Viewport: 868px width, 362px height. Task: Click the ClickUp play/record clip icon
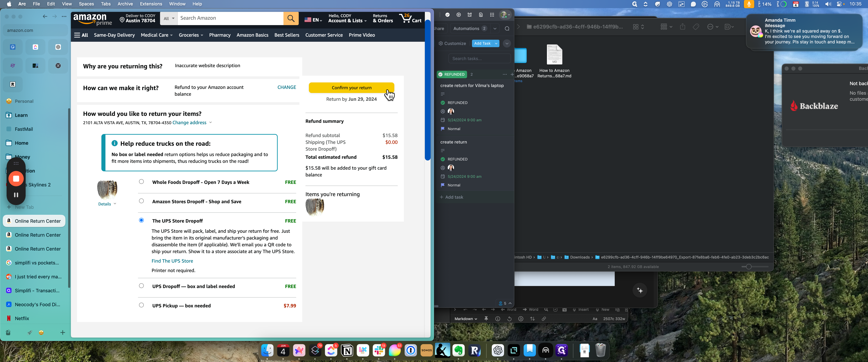click(x=459, y=15)
